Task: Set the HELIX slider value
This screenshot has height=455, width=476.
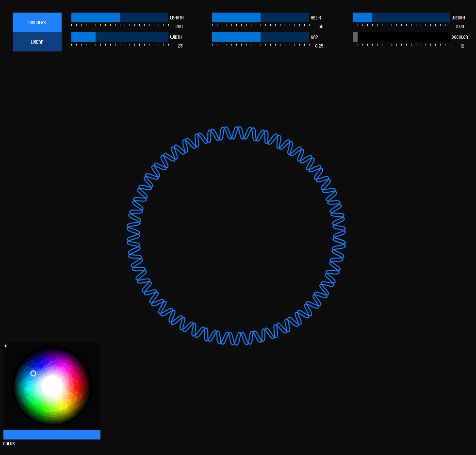Action: point(261,17)
